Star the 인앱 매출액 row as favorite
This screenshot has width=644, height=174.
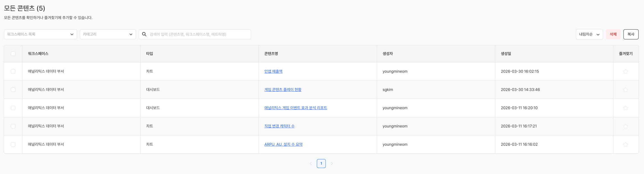click(x=625, y=71)
